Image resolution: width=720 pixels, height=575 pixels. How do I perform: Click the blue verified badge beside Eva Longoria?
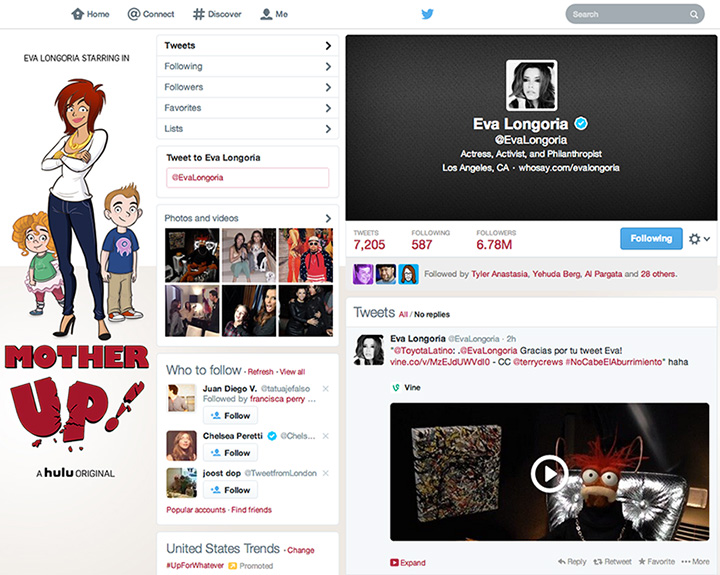(x=581, y=124)
